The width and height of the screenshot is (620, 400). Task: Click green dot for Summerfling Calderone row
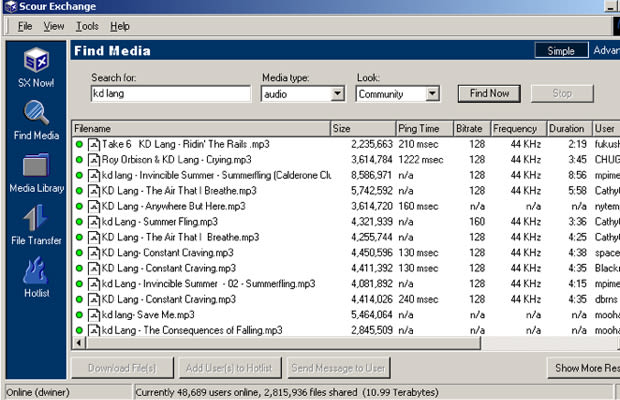tap(79, 175)
